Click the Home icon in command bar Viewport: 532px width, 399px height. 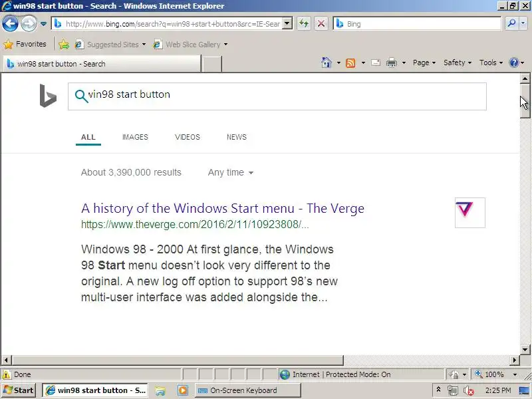pos(326,63)
